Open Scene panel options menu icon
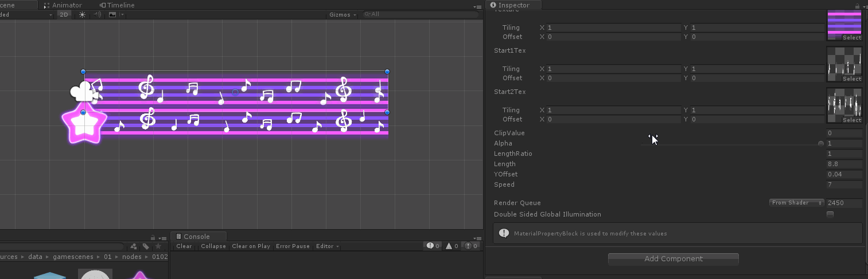The width and height of the screenshot is (868, 279). pyautogui.click(x=477, y=6)
